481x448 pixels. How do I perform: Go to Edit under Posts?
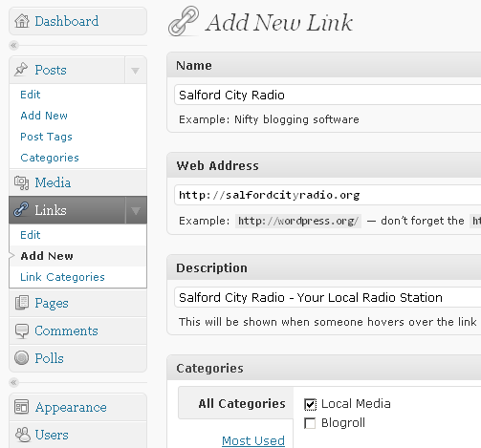pyautogui.click(x=31, y=95)
